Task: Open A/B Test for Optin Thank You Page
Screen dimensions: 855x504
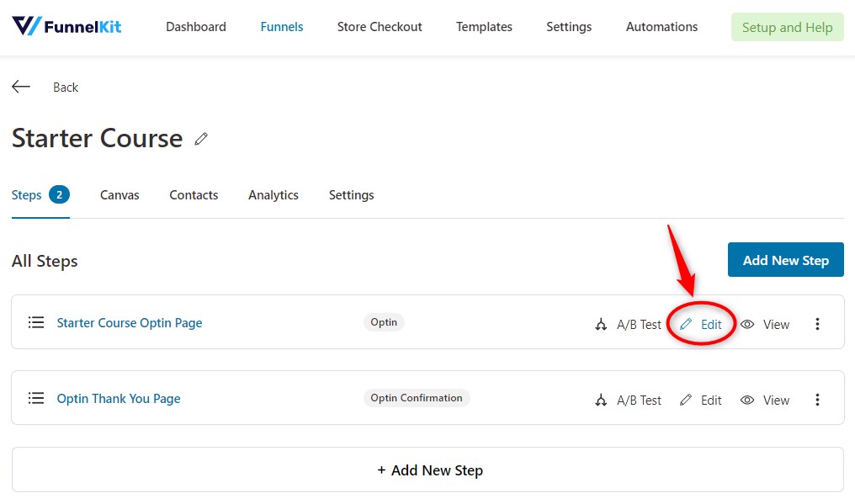Action: pyautogui.click(x=628, y=401)
